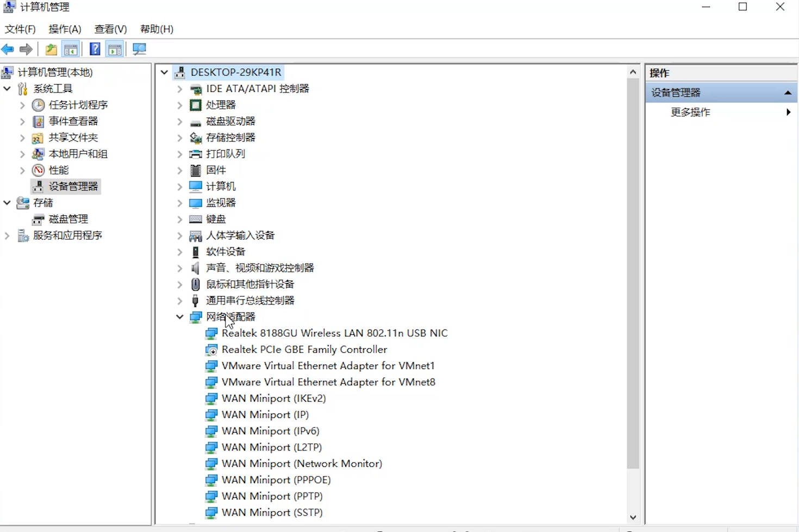Select VMware Virtual Ethernet Adapter for VMnet8
The height and width of the screenshot is (532, 799).
328,382
